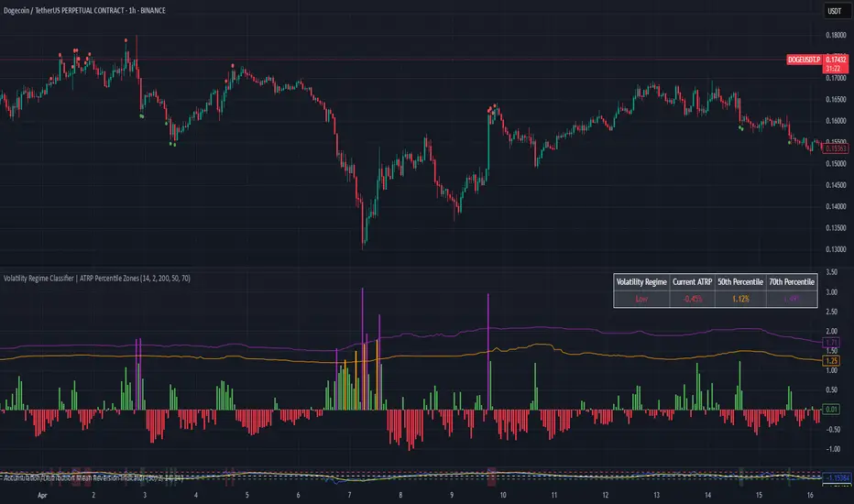Click the date 5 on the time axis

(246, 495)
